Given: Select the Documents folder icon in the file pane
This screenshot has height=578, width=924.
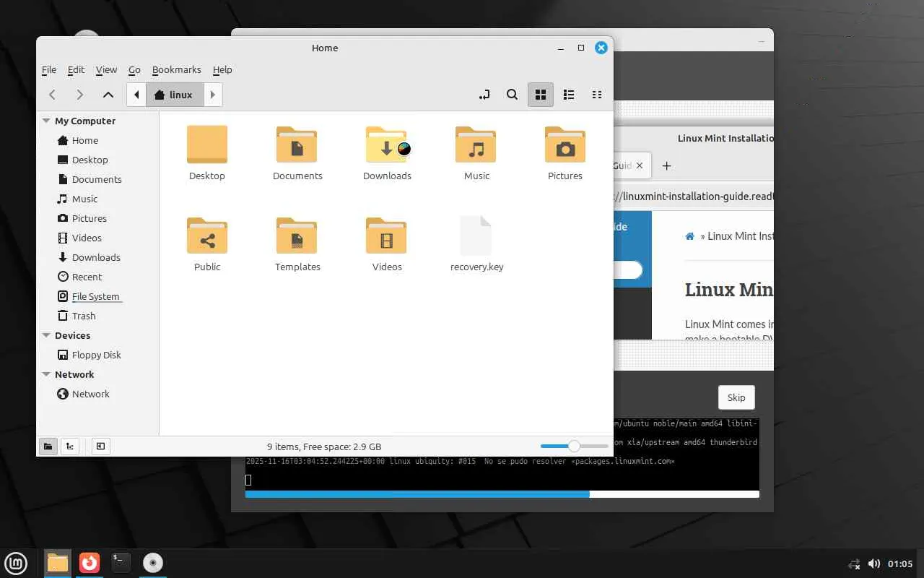Looking at the screenshot, I should click(x=297, y=144).
